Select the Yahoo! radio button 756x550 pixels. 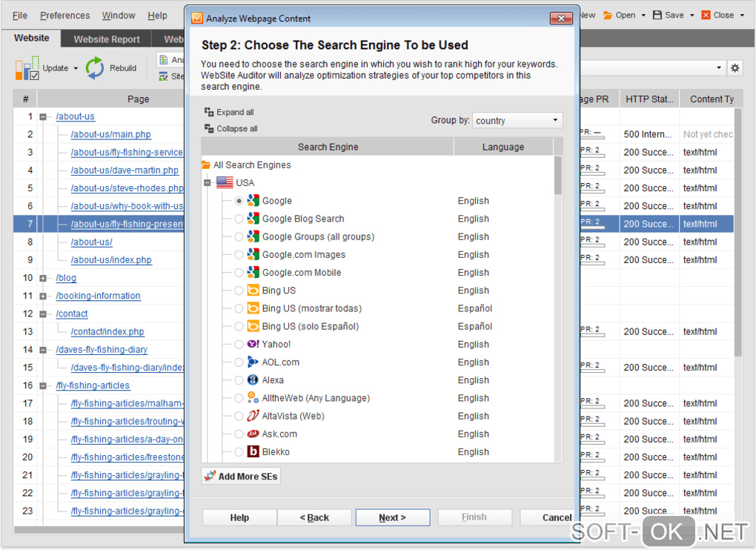tap(239, 344)
